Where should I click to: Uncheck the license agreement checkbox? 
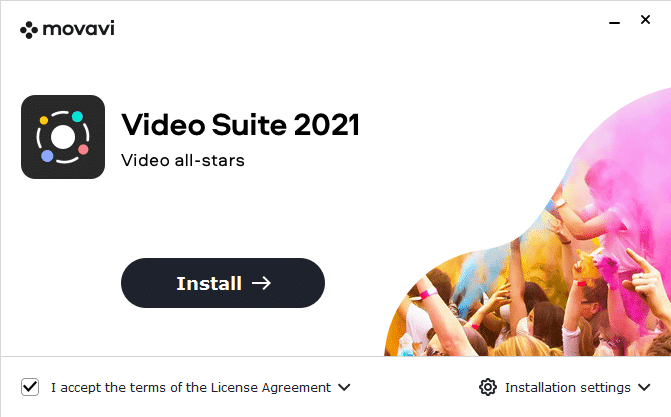[30, 387]
